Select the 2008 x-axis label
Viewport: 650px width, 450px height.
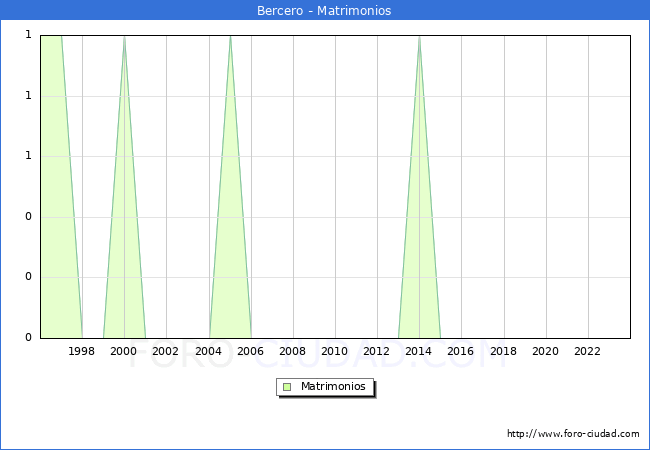coord(292,351)
